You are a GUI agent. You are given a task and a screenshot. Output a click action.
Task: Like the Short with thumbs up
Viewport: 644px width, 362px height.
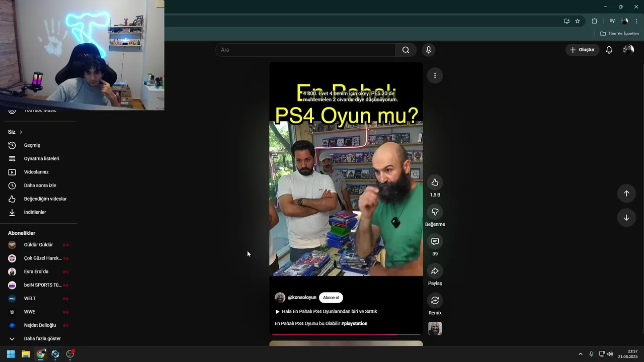pos(435,183)
